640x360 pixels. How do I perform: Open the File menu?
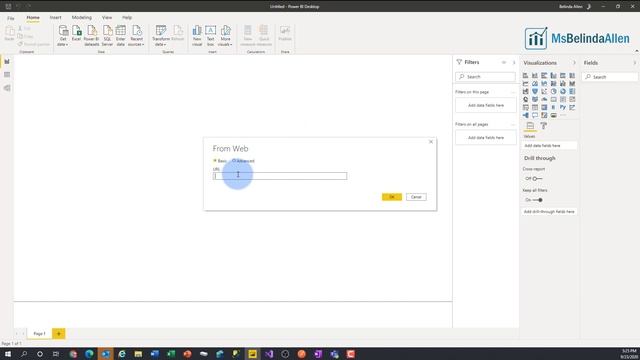click(11, 18)
